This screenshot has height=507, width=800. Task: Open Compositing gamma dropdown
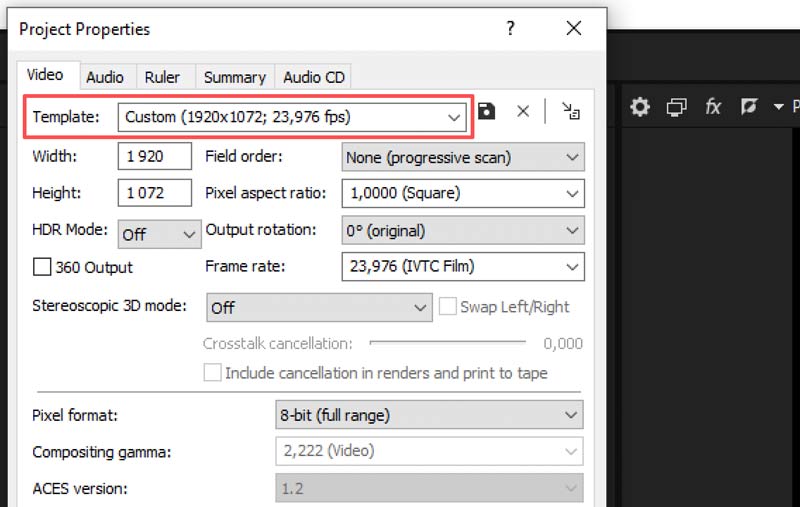click(429, 451)
